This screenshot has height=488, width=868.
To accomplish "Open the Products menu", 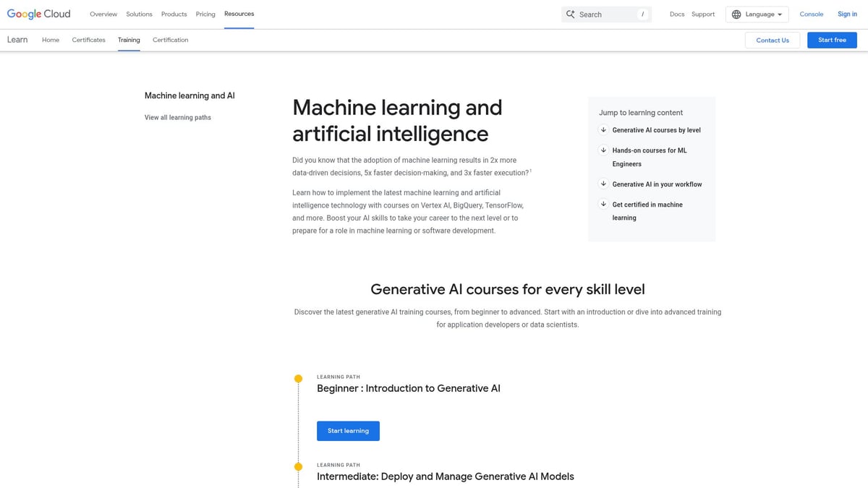I will tap(174, 14).
